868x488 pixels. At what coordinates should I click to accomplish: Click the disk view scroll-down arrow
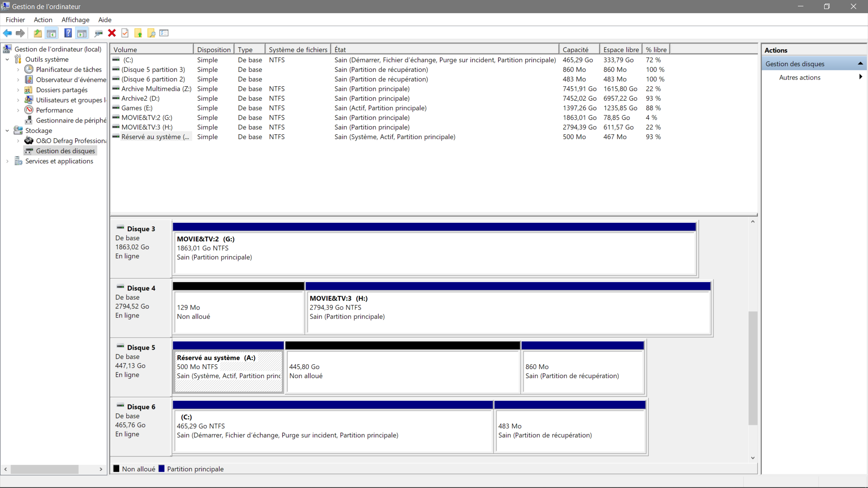753,458
